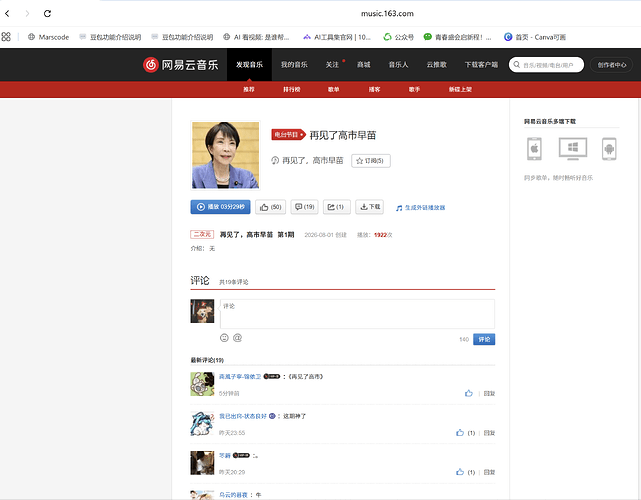Click the comment text box
This screenshot has width=641, height=500.
click(x=357, y=314)
